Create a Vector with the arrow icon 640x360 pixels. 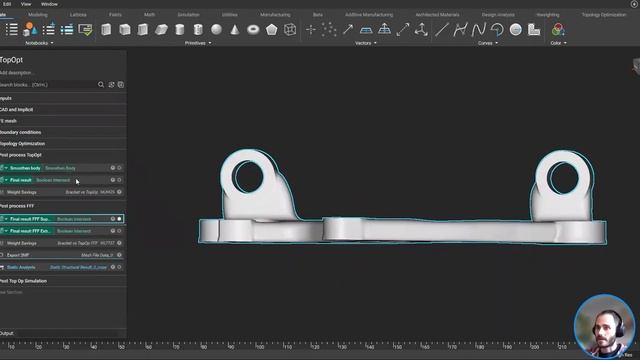click(x=348, y=29)
